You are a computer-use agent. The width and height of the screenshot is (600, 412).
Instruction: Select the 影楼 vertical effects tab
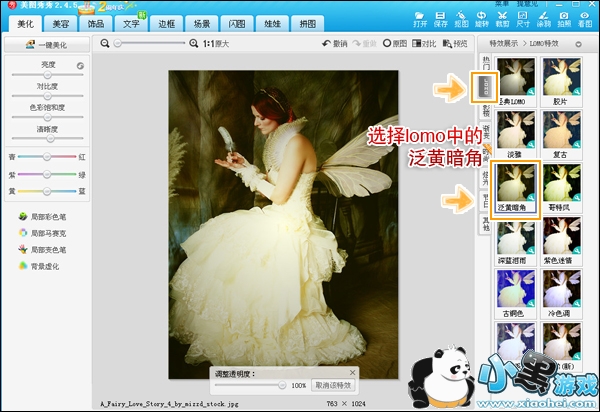click(x=486, y=111)
